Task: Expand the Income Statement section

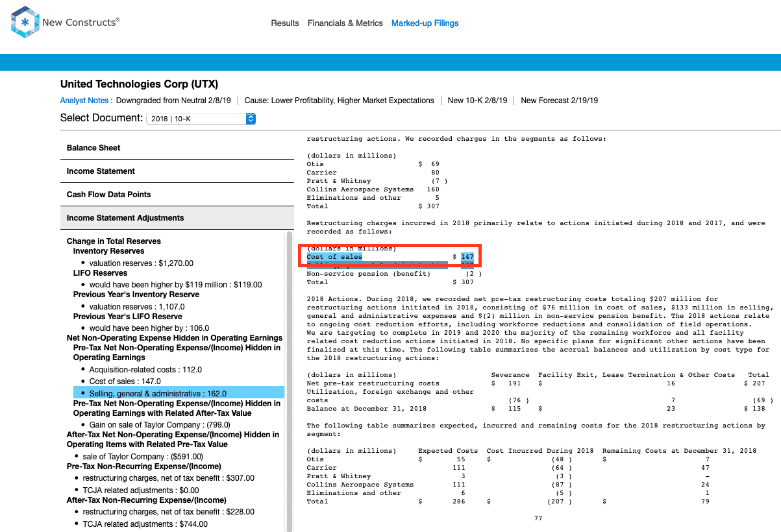Action: tap(177, 171)
